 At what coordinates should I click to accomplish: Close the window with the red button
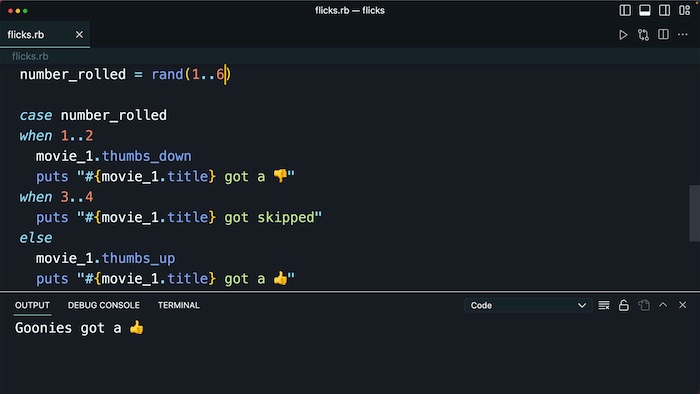click(x=10, y=11)
